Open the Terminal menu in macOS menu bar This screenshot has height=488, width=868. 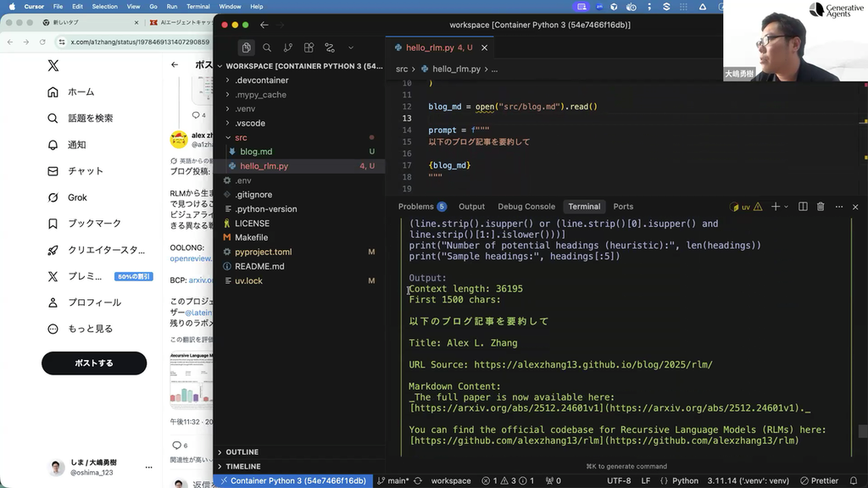click(198, 7)
